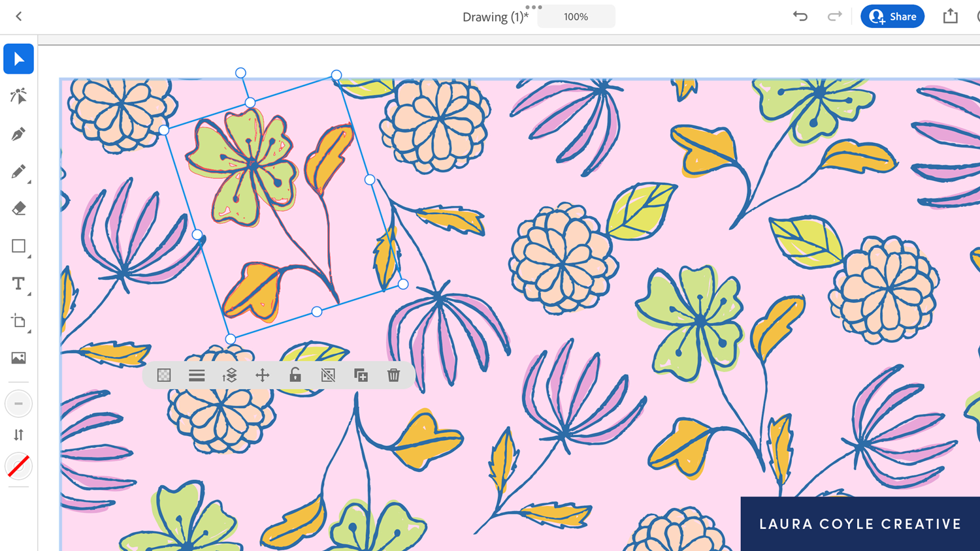
Task: Duplicate the selected flower object
Action: click(361, 375)
